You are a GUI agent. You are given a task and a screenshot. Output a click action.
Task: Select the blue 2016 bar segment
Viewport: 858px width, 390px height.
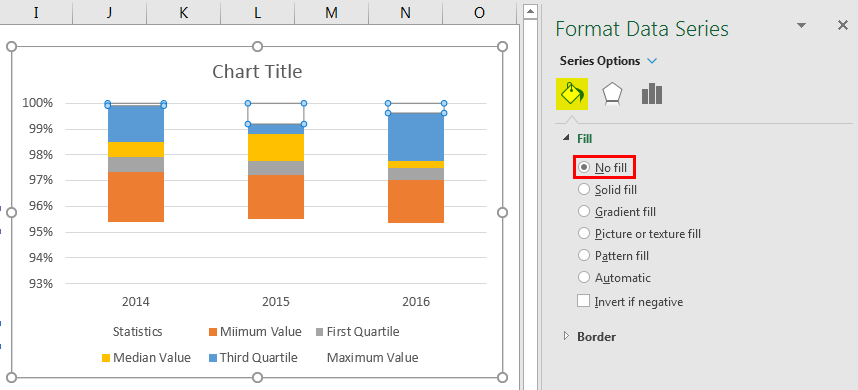coord(416,137)
